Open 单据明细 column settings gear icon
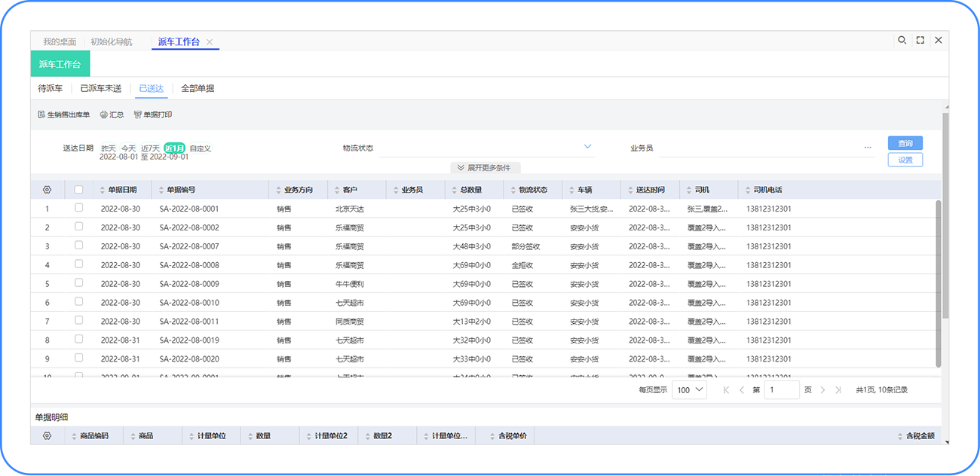 click(47, 436)
